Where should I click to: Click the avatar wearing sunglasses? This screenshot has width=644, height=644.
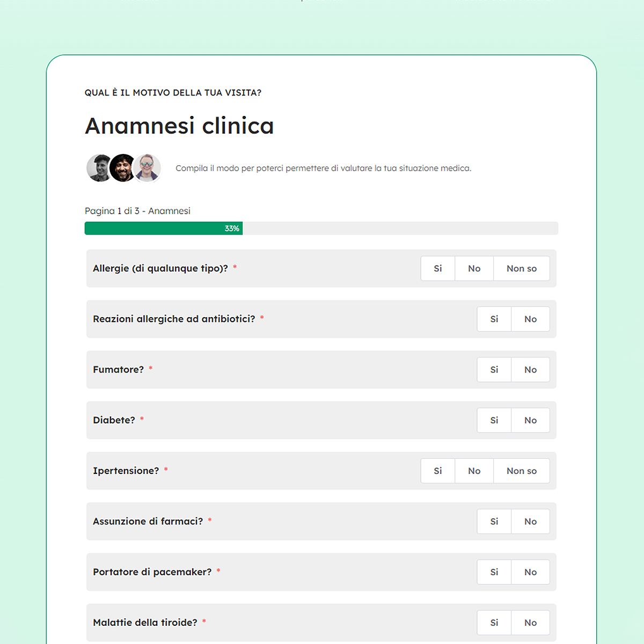tap(148, 167)
